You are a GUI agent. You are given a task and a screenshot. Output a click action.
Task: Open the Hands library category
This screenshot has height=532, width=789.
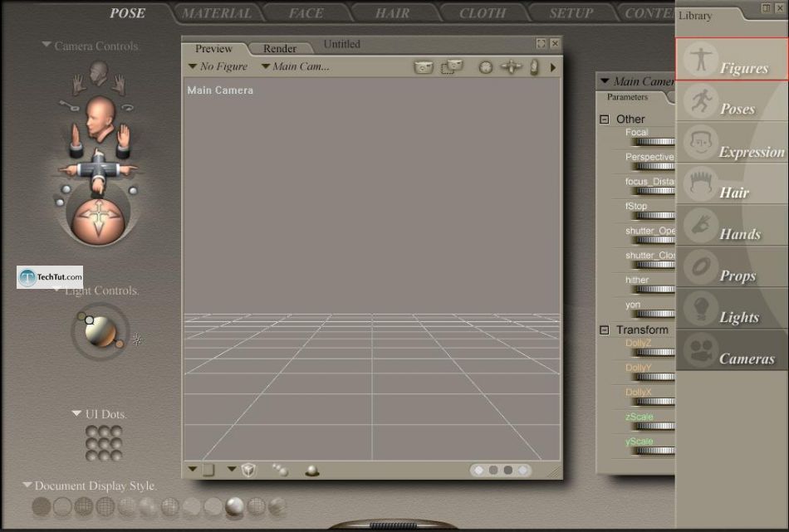731,225
